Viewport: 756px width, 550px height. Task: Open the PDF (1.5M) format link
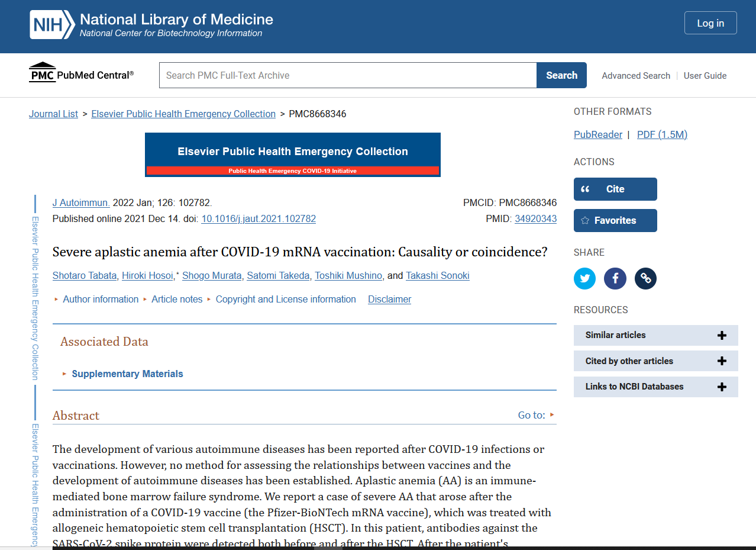click(x=661, y=134)
